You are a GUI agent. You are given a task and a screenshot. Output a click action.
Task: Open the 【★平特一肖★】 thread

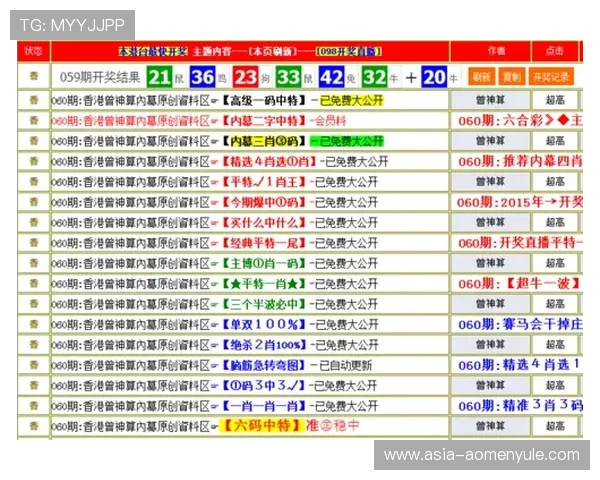pyautogui.click(x=215, y=284)
